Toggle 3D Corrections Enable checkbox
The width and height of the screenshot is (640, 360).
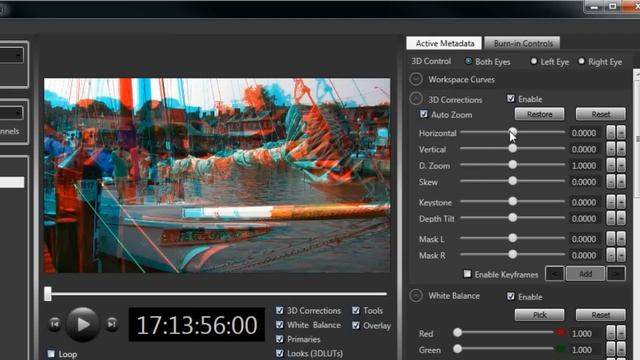pos(511,98)
